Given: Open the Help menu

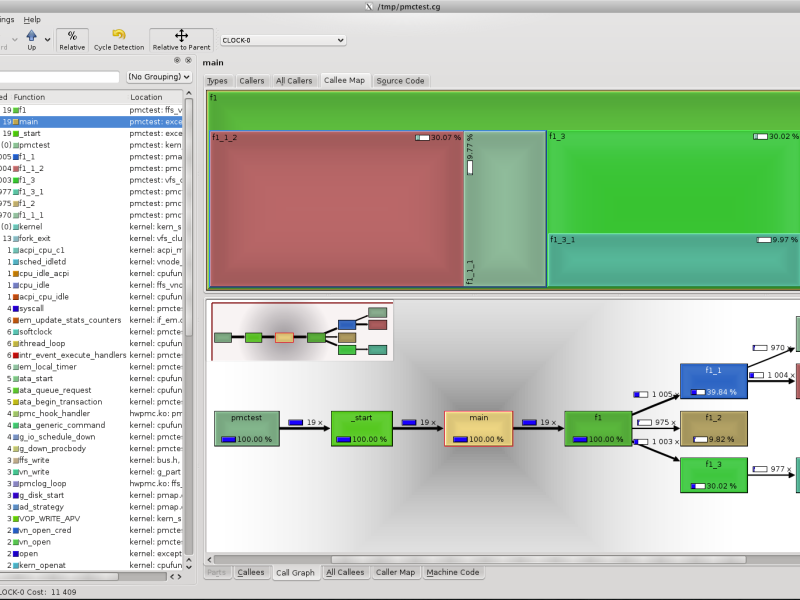Looking at the screenshot, I should coord(32,19).
